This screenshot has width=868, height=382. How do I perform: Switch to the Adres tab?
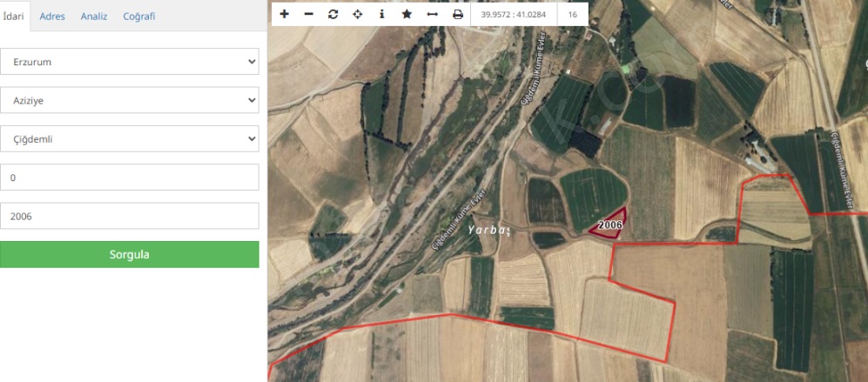coord(52,17)
